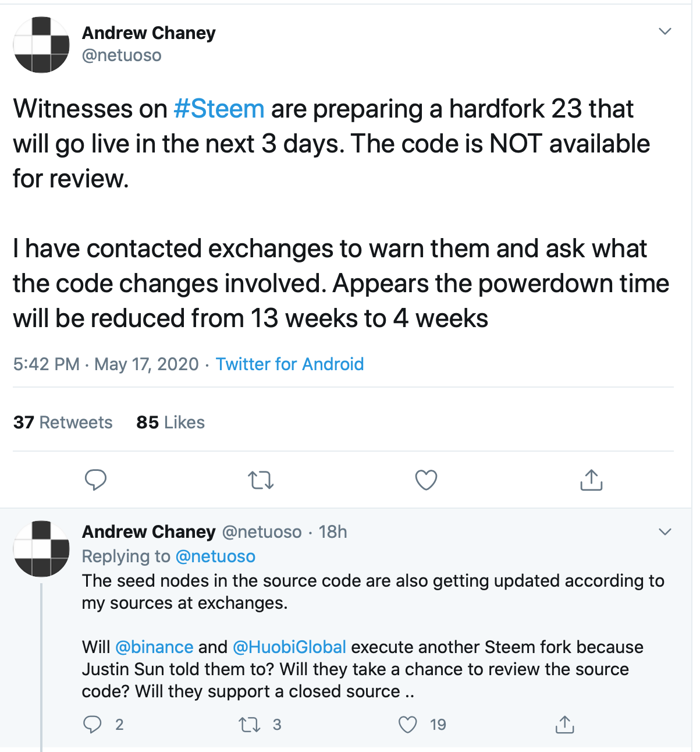Open the @HuobiGlobal mention
This screenshot has height=752, width=700.
(289, 647)
